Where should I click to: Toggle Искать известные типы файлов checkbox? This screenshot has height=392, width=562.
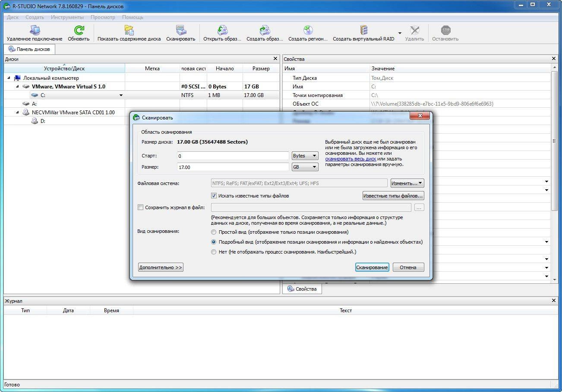214,196
